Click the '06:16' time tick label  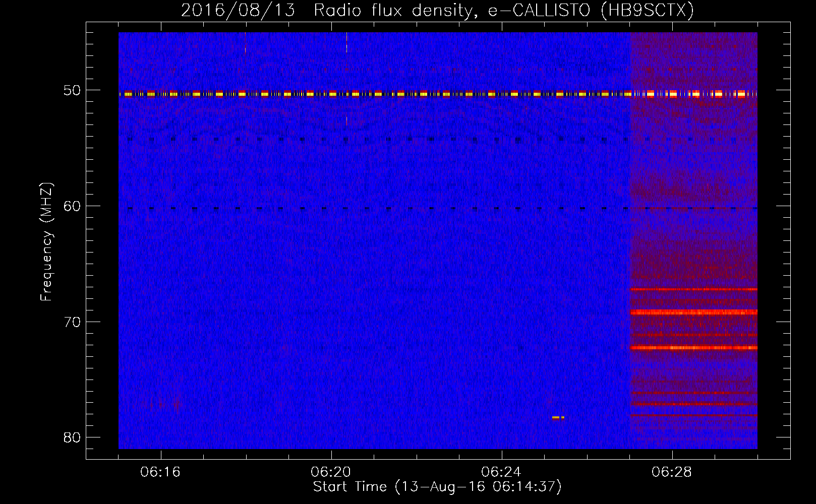click(160, 472)
